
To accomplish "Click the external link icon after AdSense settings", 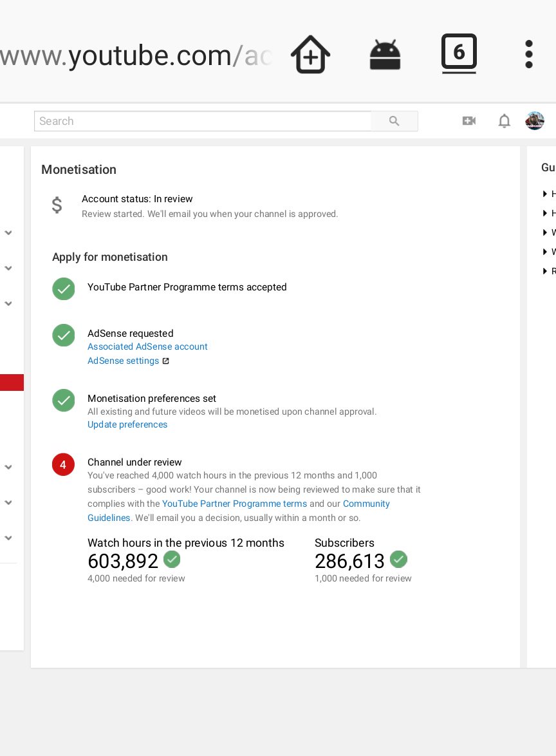I will (x=166, y=361).
